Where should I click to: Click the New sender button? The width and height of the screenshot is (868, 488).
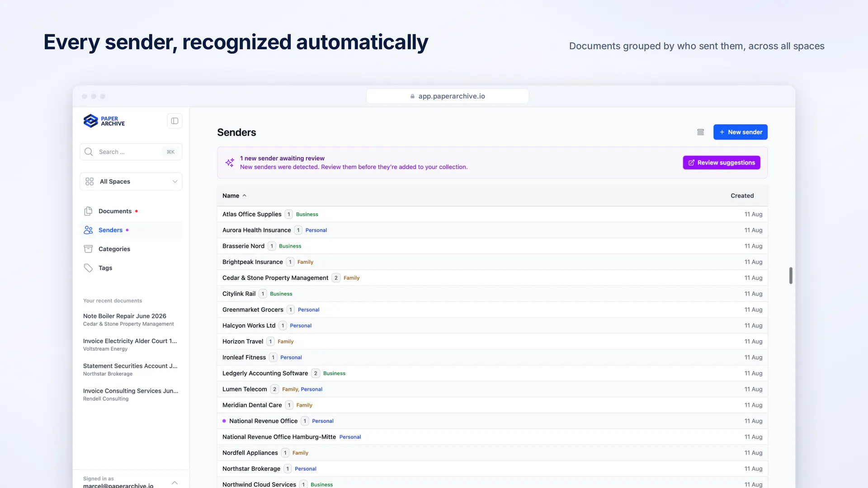click(741, 132)
